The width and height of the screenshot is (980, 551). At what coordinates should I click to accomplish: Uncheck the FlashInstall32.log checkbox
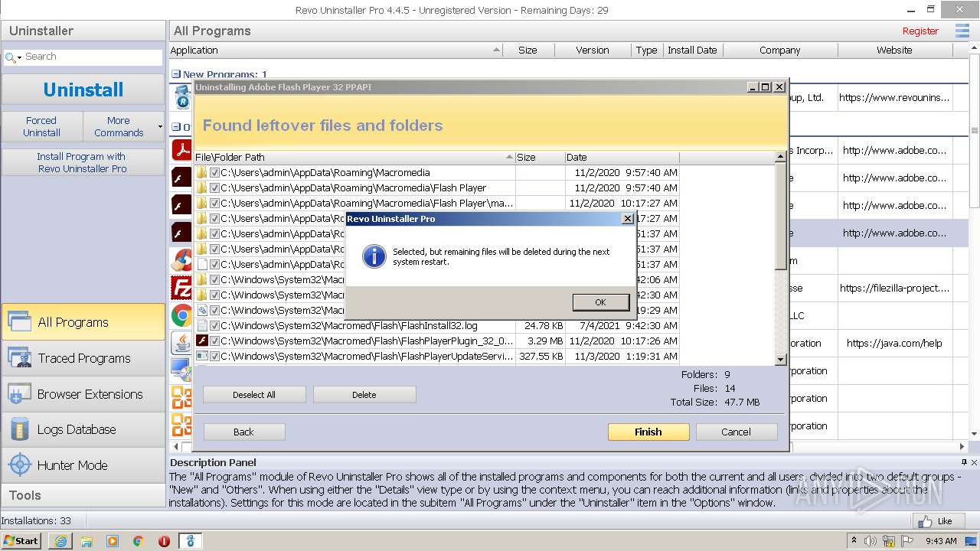[x=214, y=326]
